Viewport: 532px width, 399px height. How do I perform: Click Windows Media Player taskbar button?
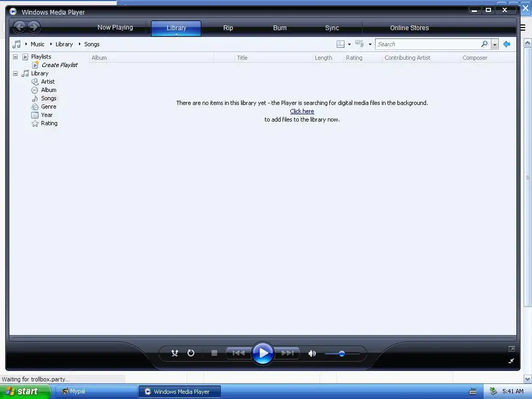[x=179, y=392]
